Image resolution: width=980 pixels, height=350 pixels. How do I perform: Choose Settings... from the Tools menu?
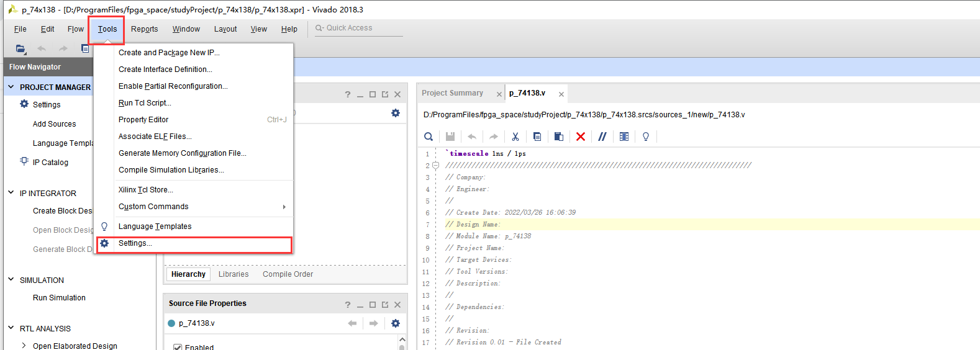tap(194, 243)
